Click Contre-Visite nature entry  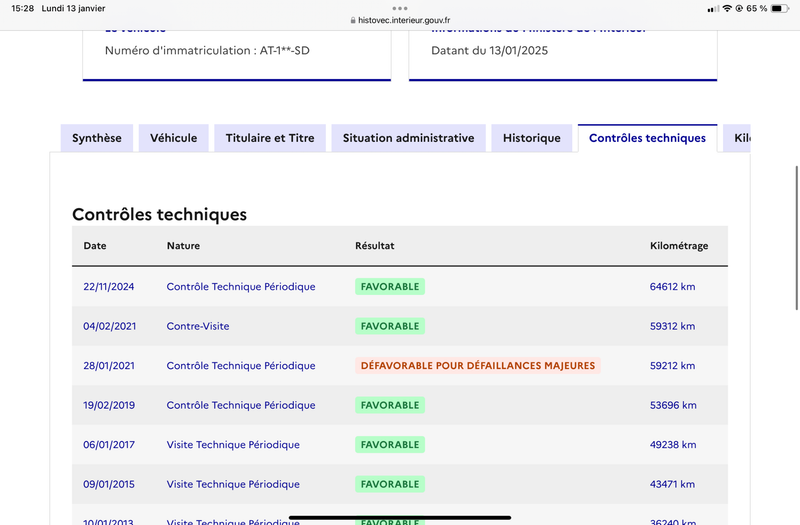tap(198, 326)
